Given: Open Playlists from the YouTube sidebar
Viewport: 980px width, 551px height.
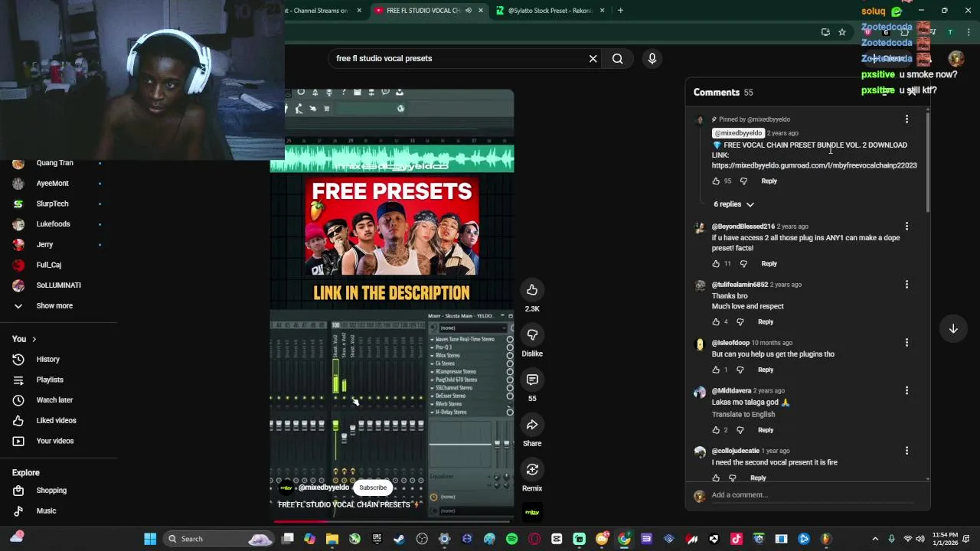Looking at the screenshot, I should [50, 380].
